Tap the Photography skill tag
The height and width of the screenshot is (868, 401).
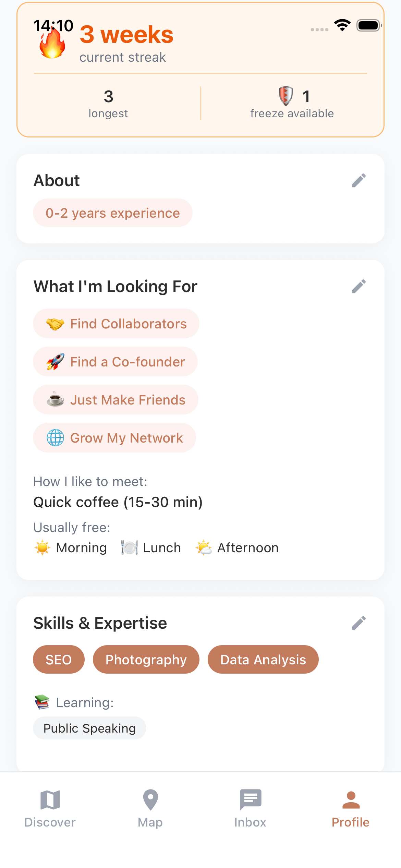(146, 660)
